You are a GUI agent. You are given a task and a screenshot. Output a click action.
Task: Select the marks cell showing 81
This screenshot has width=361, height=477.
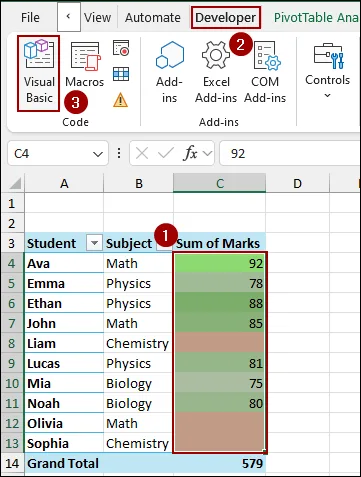(220, 363)
